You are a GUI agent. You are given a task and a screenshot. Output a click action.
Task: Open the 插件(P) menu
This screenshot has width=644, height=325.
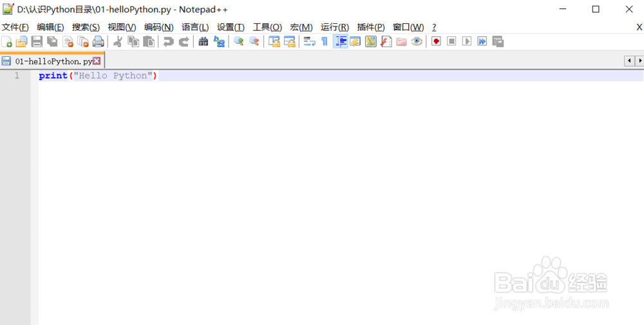tap(371, 27)
